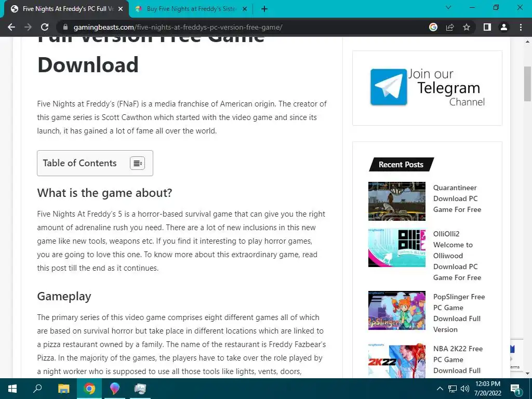Image resolution: width=532 pixels, height=399 pixels.
Task: Open the clock showing 12:03 PM
Action: 487,389
